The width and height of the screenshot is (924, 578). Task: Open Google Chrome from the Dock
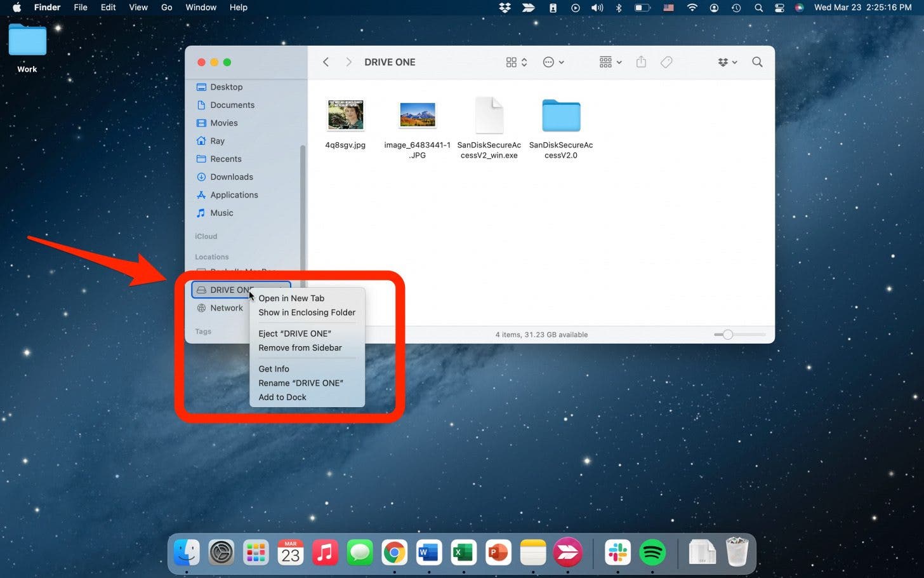pos(394,552)
